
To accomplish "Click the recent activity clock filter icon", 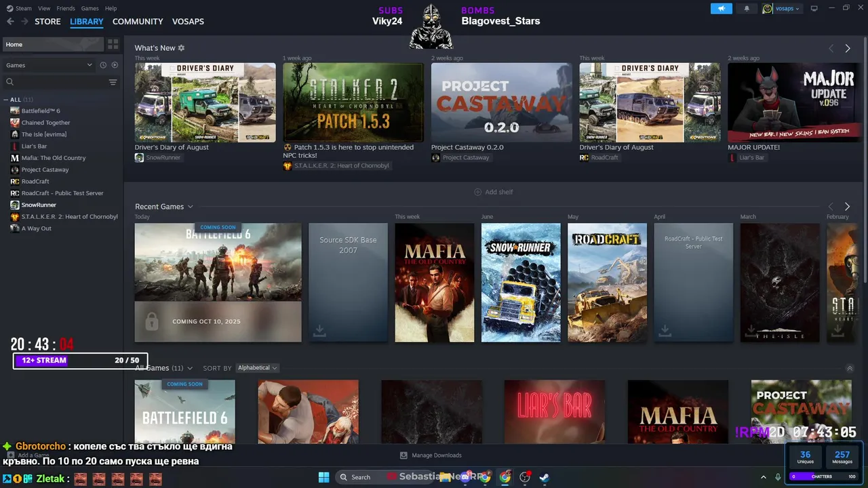I will pos(103,65).
